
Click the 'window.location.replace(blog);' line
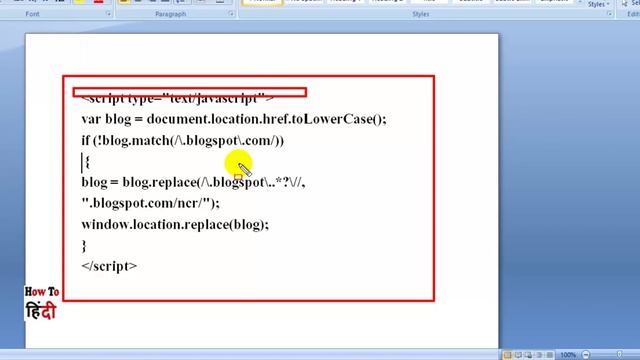point(175,224)
